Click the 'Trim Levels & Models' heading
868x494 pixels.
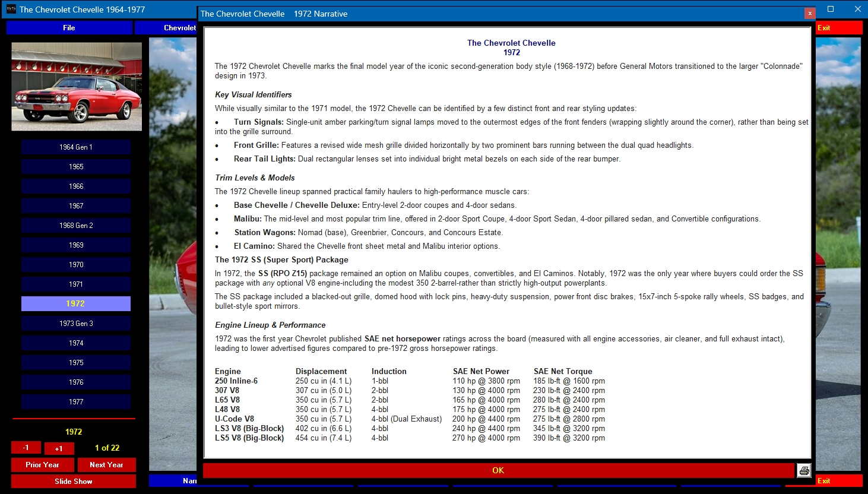coord(255,178)
